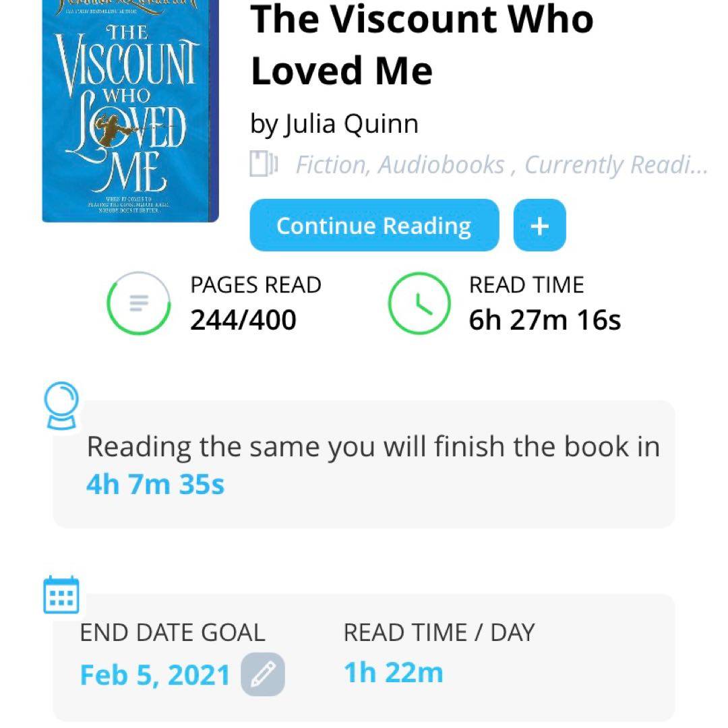Tap the READ TIME / DAY label
The width and height of the screenshot is (728, 728).
click(439, 632)
